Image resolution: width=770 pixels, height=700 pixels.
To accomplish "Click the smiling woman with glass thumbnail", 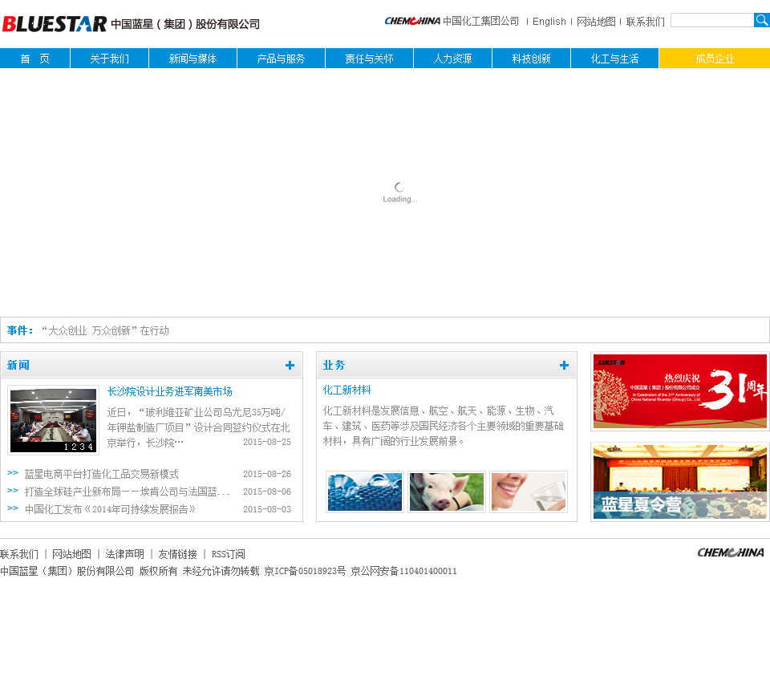I will (529, 492).
